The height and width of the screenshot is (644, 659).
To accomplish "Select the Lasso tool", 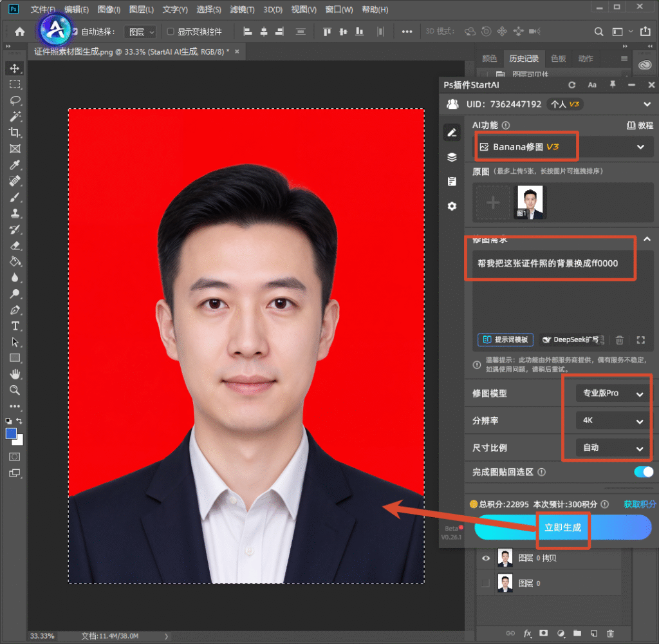I will (15, 100).
